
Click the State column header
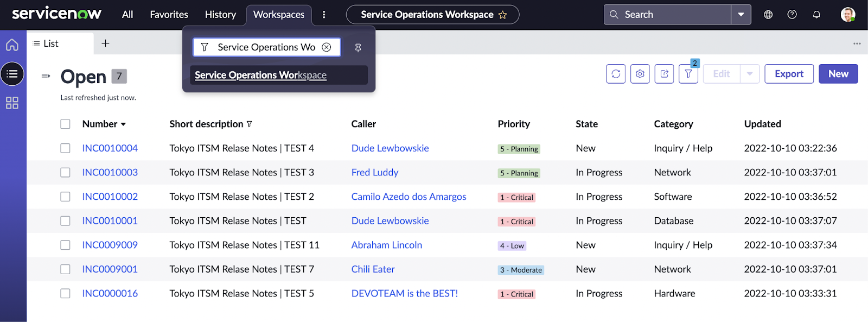(x=587, y=124)
